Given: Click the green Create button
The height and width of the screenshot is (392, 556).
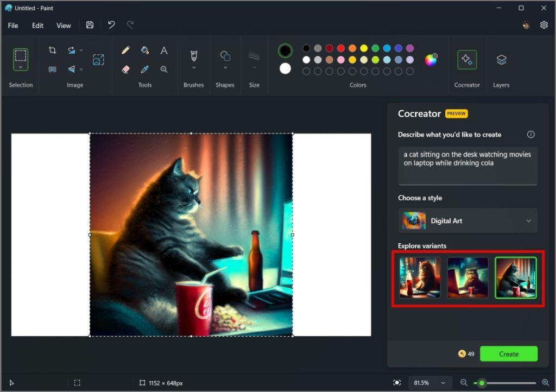Looking at the screenshot, I should point(508,353).
